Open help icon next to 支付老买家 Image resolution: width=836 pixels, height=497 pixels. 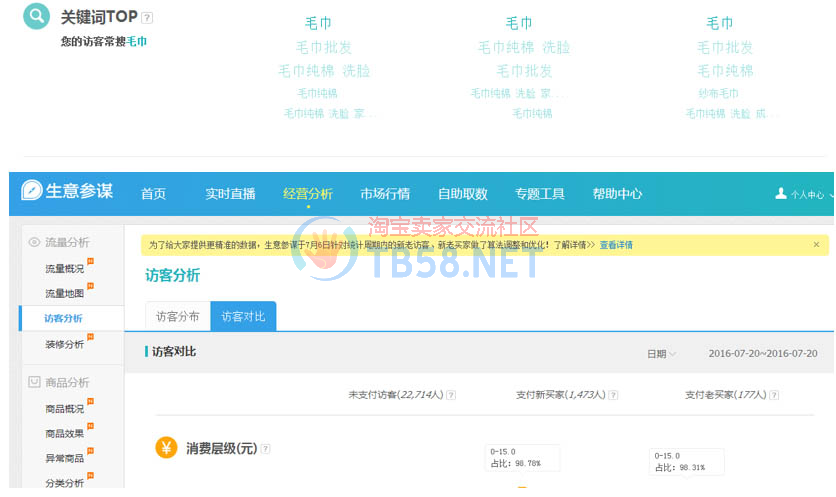click(774, 395)
